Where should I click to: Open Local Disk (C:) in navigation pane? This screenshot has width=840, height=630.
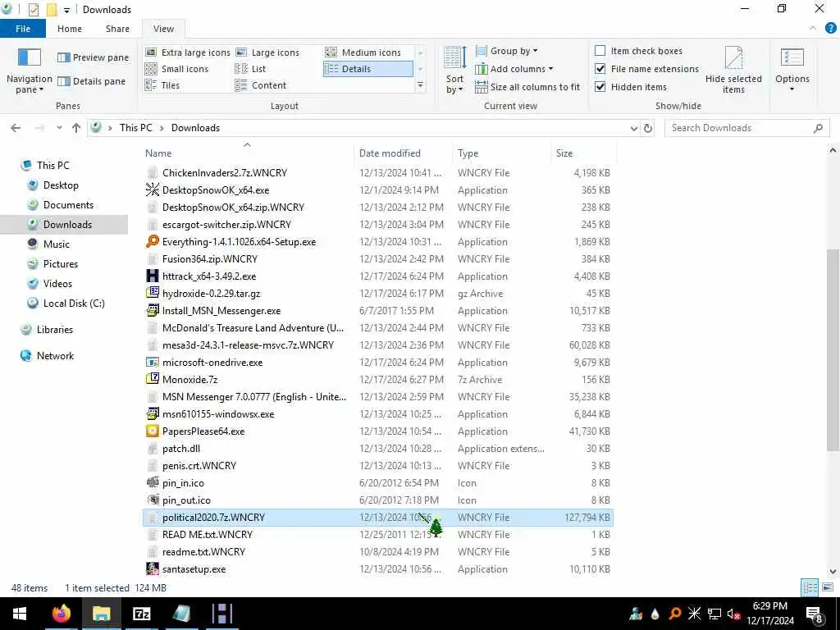73,304
